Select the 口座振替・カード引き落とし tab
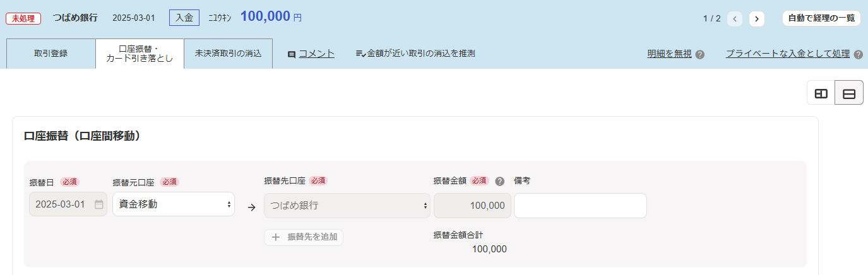This screenshot has width=868, height=275. click(140, 54)
